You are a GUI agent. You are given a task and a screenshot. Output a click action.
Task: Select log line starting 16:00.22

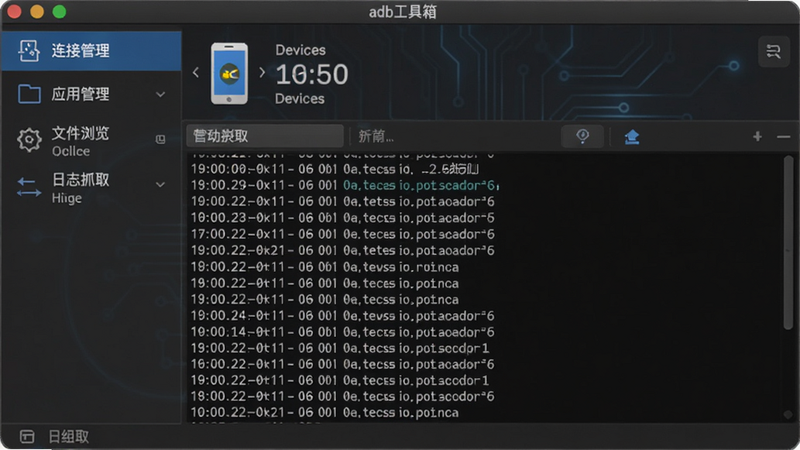342,364
